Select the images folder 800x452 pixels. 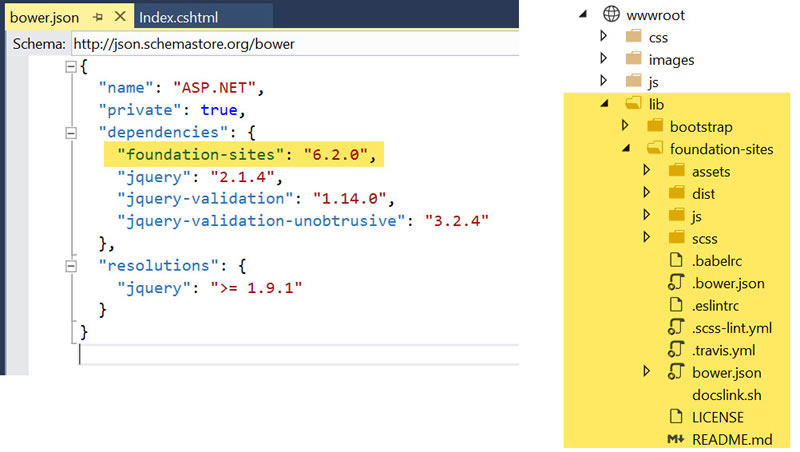coord(671,60)
